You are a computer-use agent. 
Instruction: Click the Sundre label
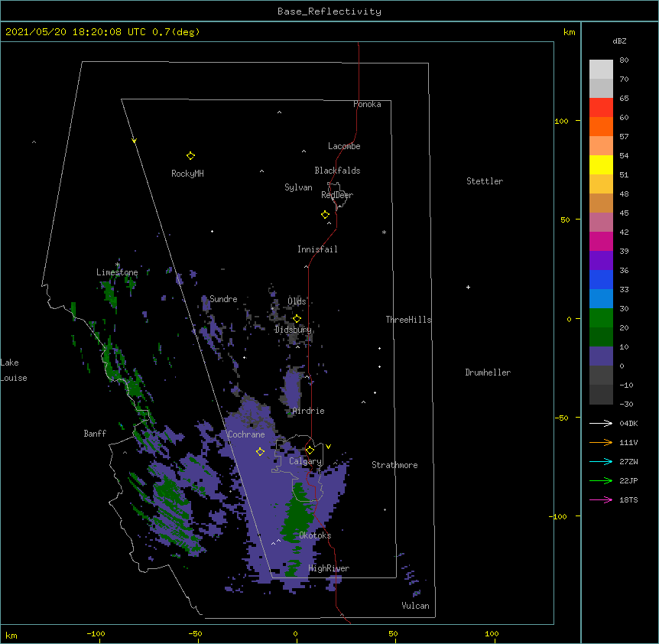point(223,299)
